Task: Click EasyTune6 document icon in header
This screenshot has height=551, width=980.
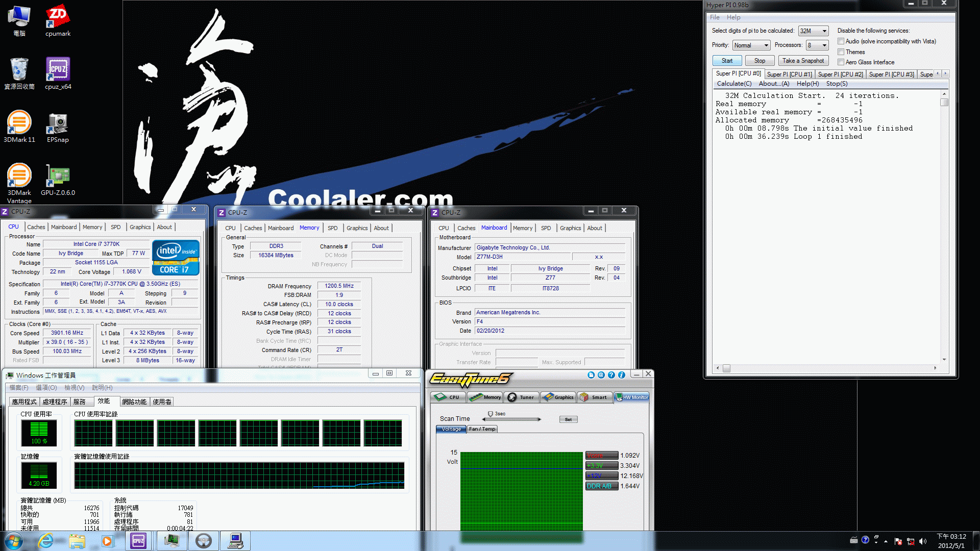Action: coord(591,375)
